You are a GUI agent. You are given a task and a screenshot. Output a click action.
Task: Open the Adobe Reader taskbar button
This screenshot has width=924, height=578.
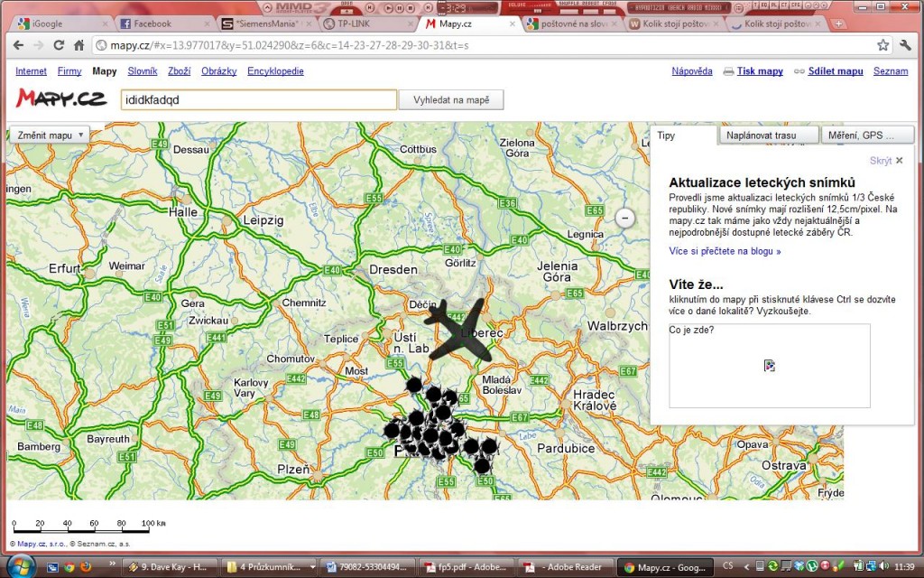point(567,567)
